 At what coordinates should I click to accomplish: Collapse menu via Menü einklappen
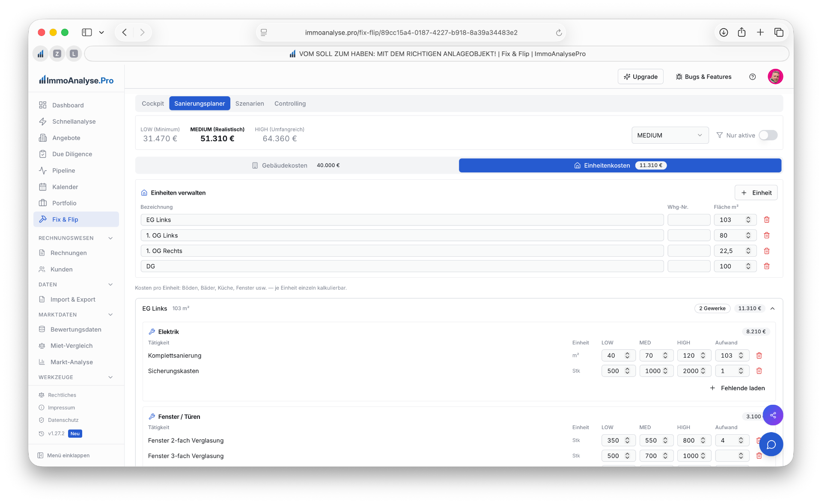click(63, 456)
